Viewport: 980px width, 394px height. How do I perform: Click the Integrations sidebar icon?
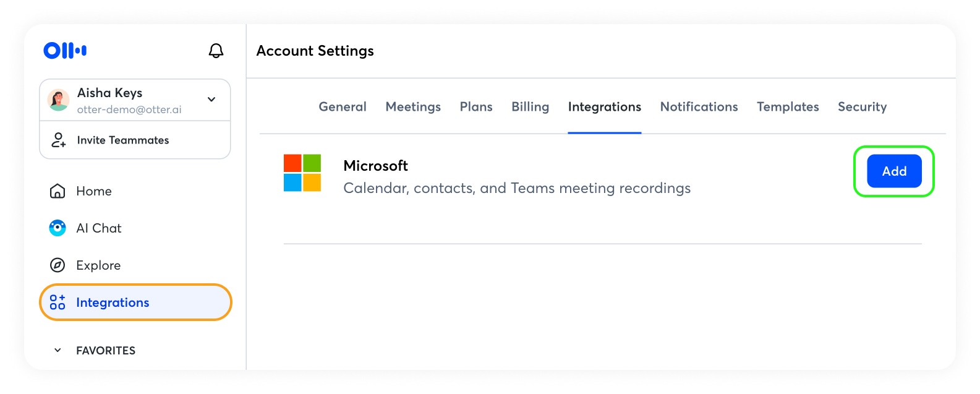58,302
